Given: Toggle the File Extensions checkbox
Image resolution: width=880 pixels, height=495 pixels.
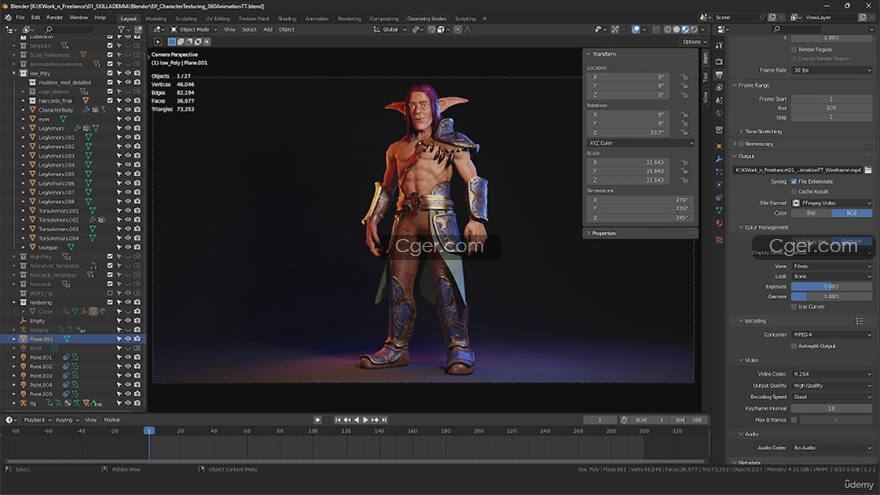Looking at the screenshot, I should [x=794, y=181].
